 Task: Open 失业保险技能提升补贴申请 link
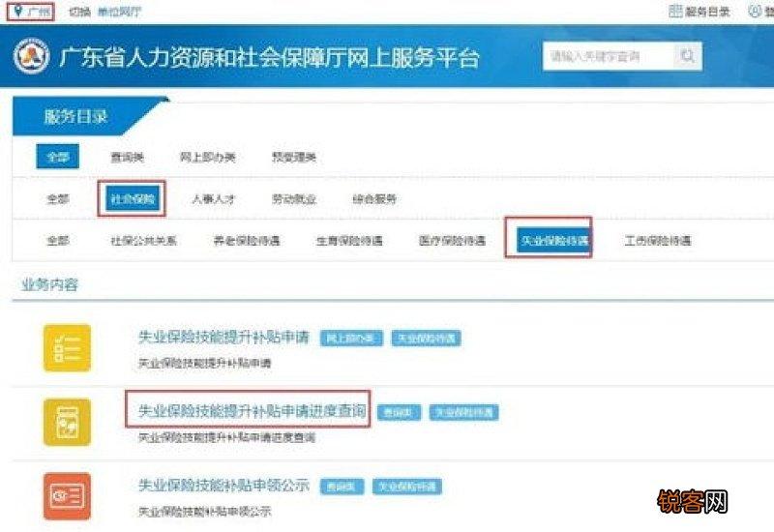coord(223,338)
